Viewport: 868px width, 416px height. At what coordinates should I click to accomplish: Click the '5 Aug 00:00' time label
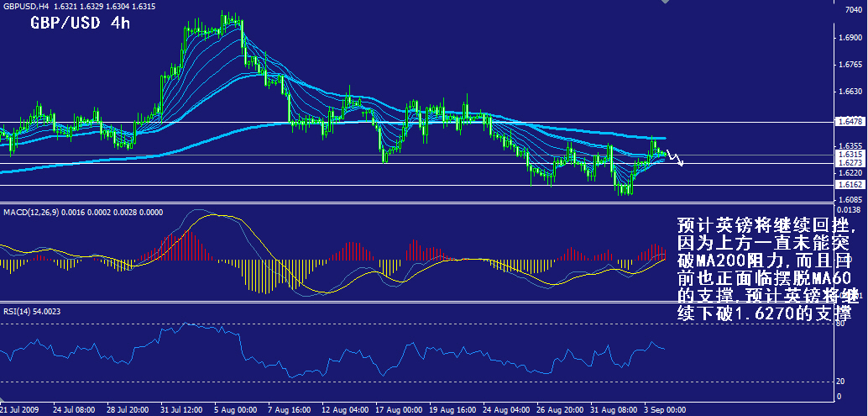[x=234, y=410]
